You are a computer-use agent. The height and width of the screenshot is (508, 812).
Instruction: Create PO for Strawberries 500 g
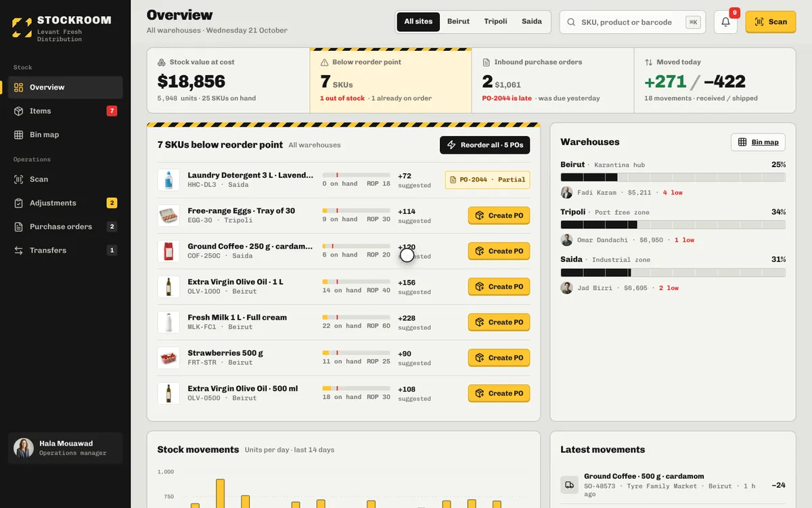pyautogui.click(x=499, y=358)
